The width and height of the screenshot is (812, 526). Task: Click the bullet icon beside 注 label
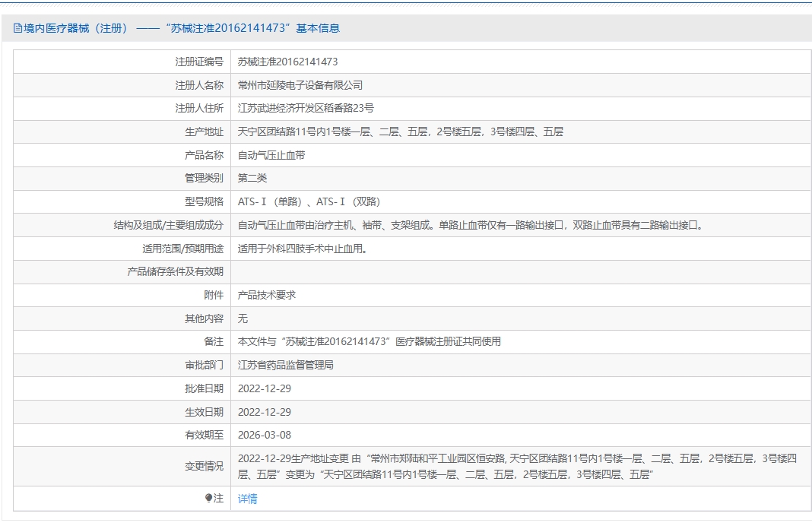pyautogui.click(x=208, y=498)
